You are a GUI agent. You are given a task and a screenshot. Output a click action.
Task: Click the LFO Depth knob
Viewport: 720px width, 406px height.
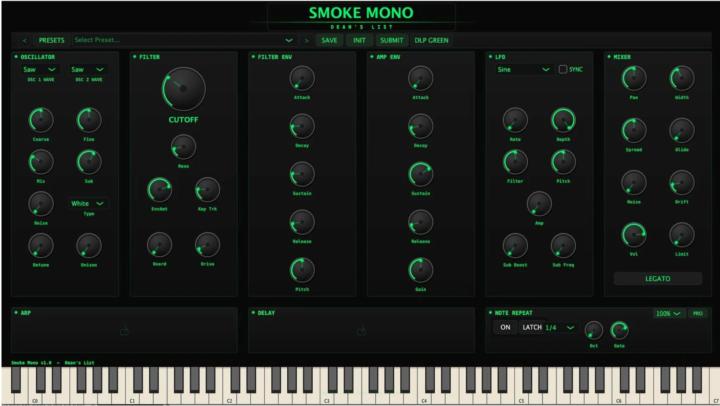563,120
